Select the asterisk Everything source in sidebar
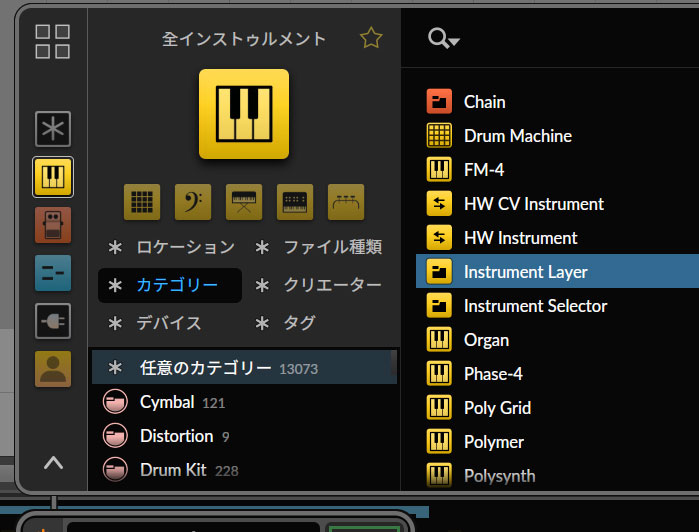This screenshot has width=699, height=532. [53, 129]
